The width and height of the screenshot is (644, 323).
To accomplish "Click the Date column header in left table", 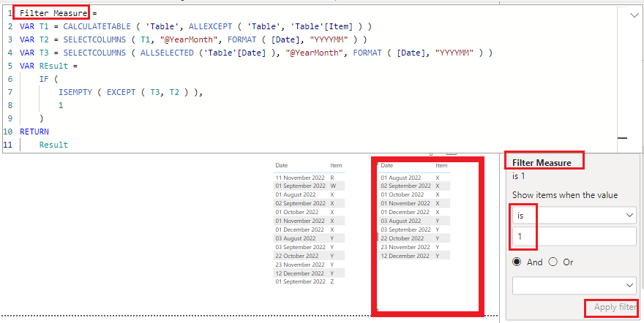I will (x=282, y=166).
